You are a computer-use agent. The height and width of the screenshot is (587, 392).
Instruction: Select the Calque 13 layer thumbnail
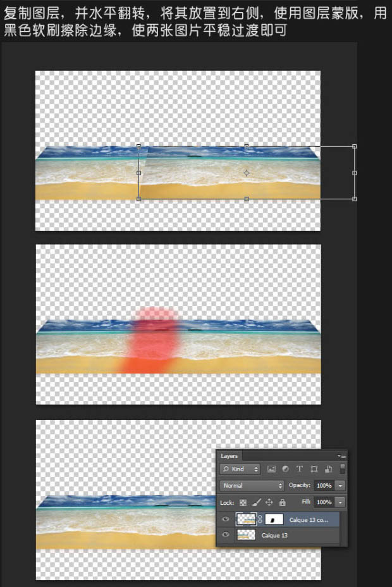[x=246, y=535]
